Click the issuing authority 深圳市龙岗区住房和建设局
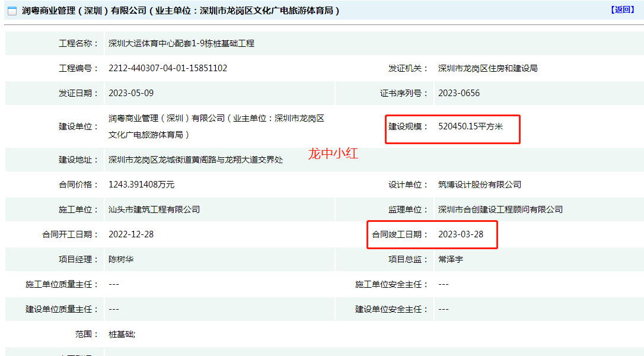The image size is (644, 356). coord(487,68)
